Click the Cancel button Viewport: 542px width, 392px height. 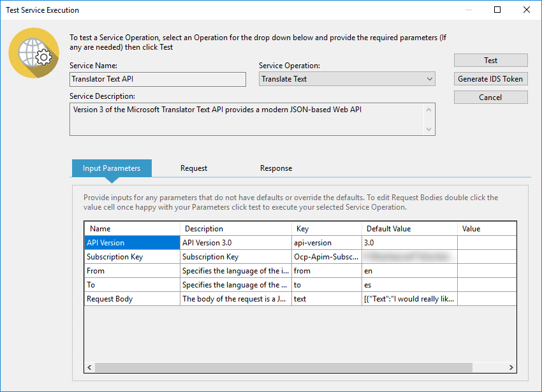click(x=490, y=97)
